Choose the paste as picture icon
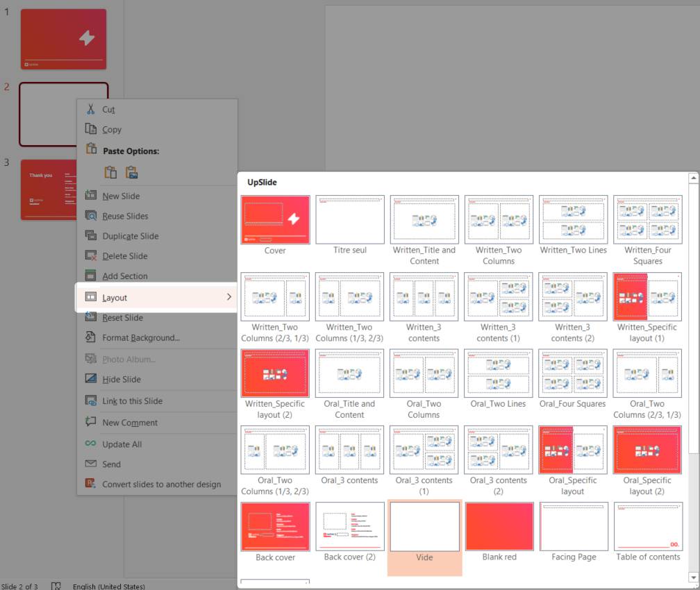This screenshot has height=590, width=700. [x=132, y=172]
